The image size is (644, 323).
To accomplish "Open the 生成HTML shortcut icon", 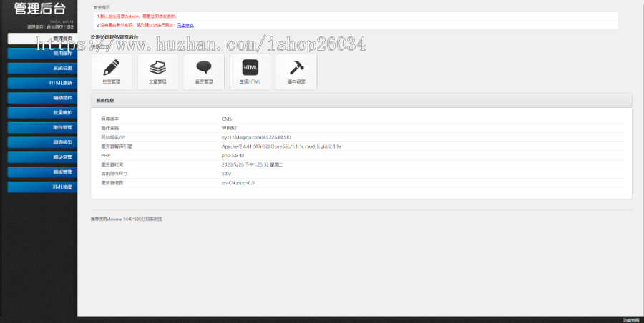I will [x=250, y=72].
